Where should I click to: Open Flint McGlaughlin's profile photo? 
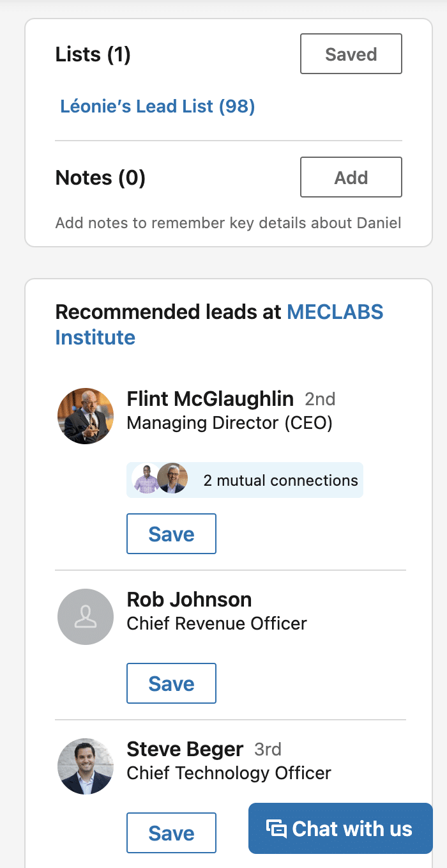point(85,415)
